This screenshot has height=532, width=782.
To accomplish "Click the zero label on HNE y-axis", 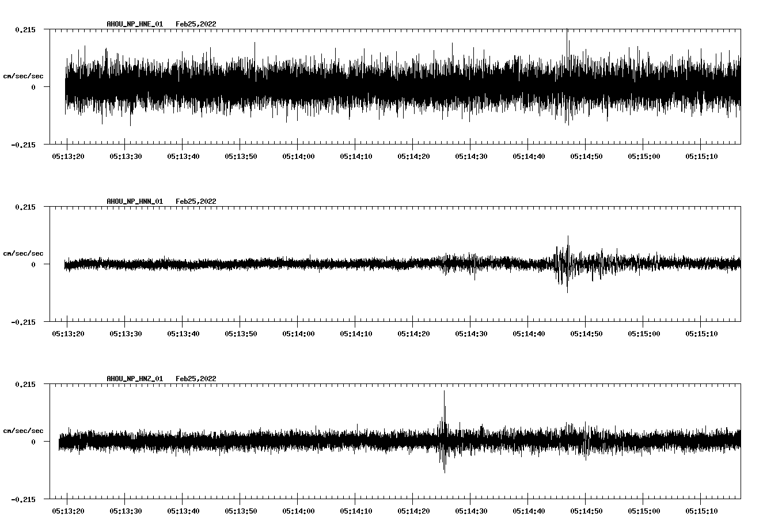I will (x=33, y=87).
